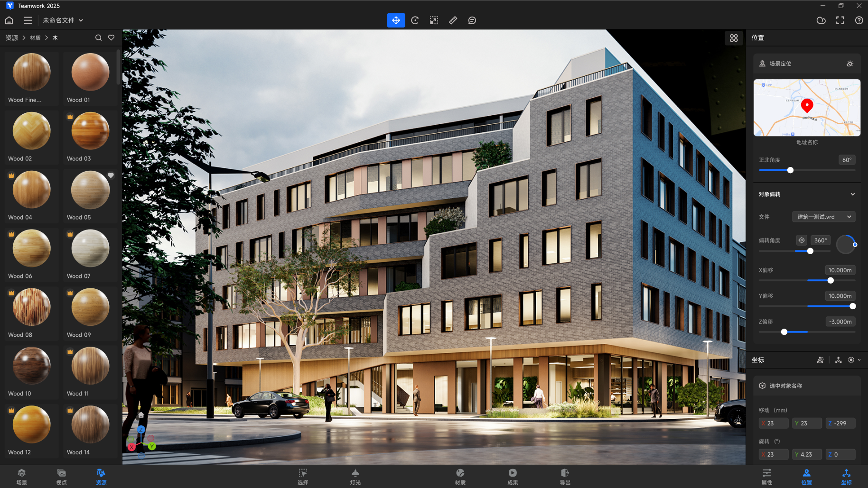Open the comment annotation tool
Screen dimensions: 868x488
472,20
